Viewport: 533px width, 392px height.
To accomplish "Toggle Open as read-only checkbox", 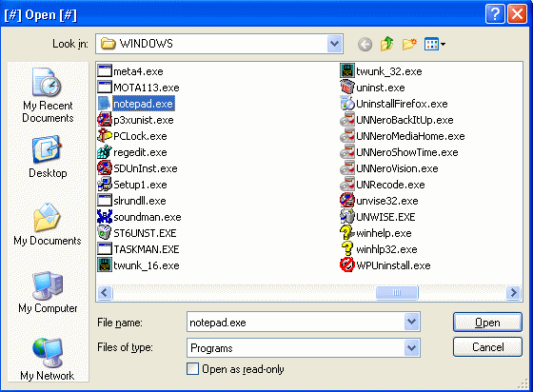I will coord(192,369).
